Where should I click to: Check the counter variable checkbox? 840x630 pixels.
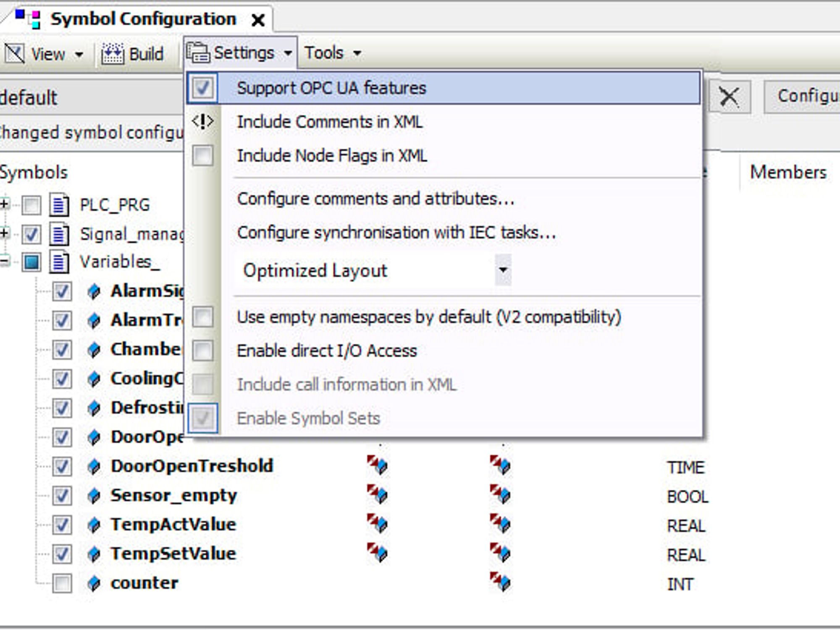tap(62, 583)
